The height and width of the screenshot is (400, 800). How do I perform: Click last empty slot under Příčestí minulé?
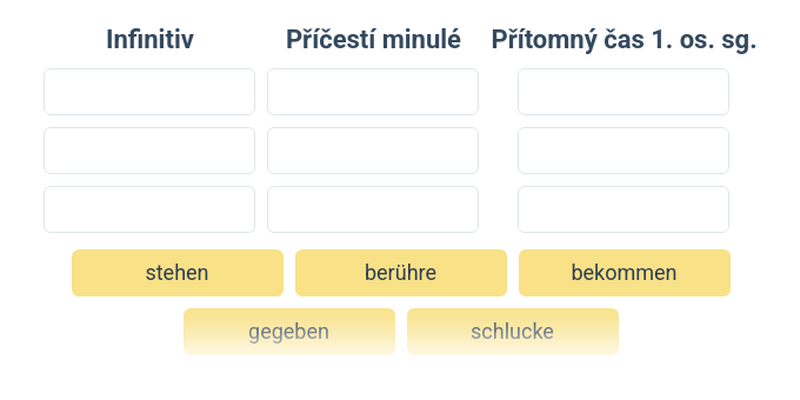coord(372,209)
